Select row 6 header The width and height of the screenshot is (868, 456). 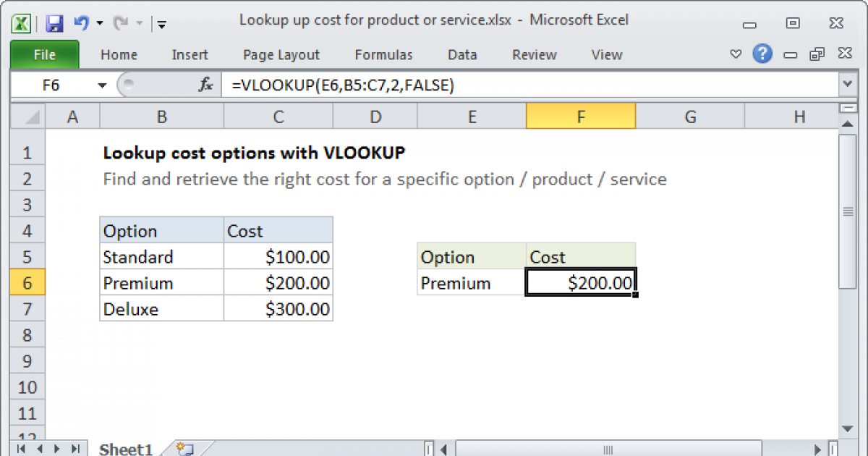coord(27,282)
